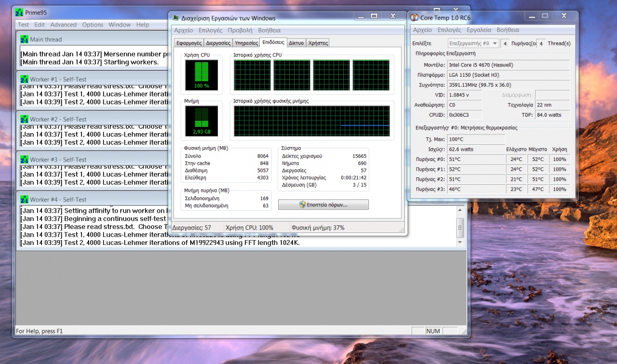Click the 'For Help, press F1' status text
This screenshot has height=364, width=617.
[x=40, y=331]
